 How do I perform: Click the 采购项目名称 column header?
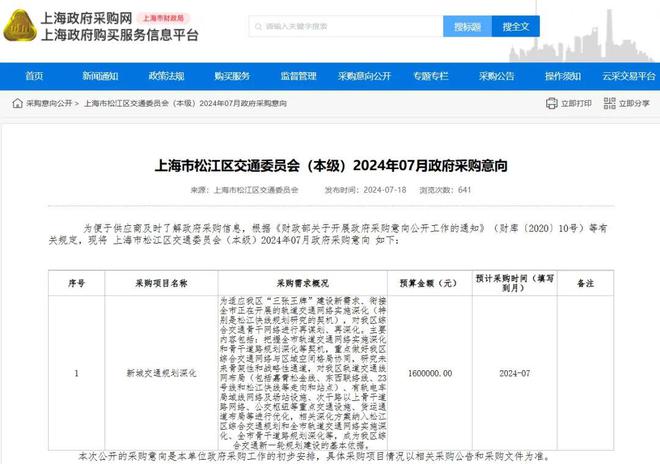coord(161,283)
